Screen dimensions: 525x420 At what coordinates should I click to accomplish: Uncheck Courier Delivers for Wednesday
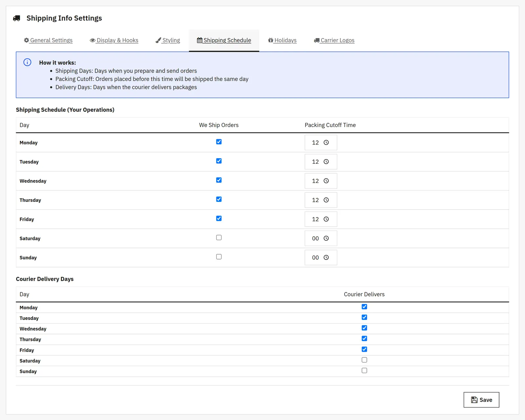(364, 328)
